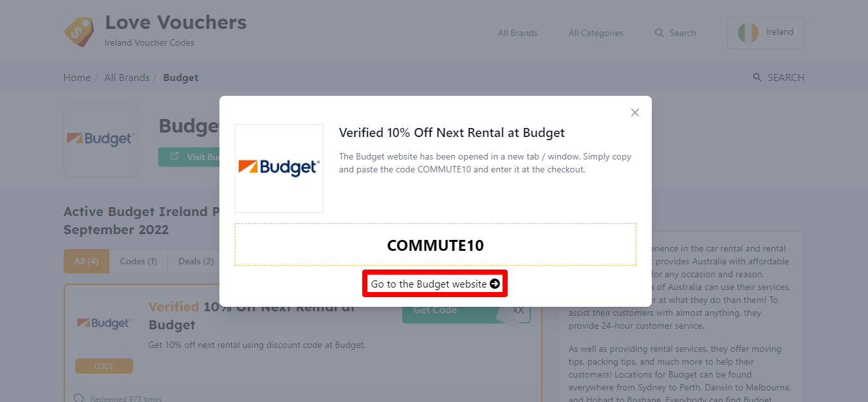Viewport: 868px width, 402px height.
Task: Click the offer description Get 10% off next rental
Action: (x=257, y=345)
